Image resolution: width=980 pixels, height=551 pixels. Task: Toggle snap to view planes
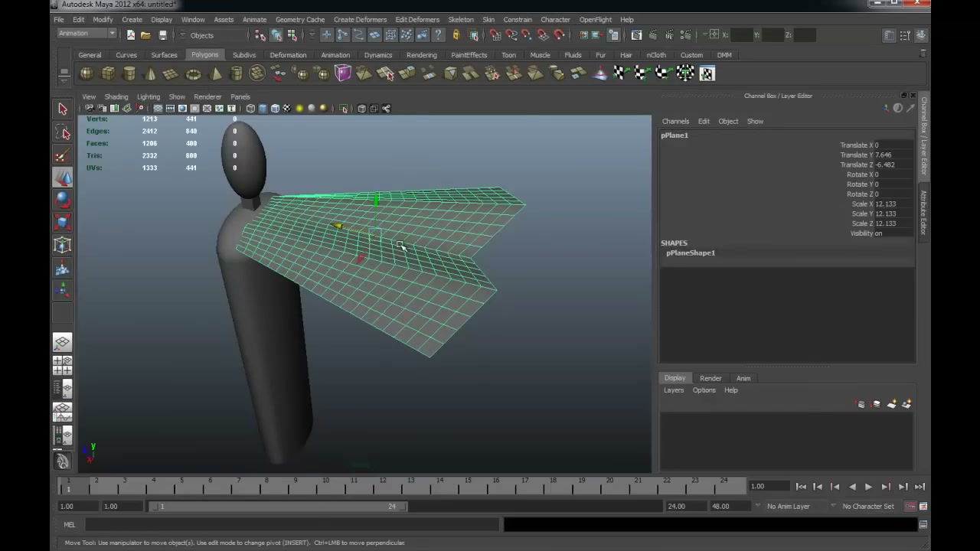pos(543,35)
